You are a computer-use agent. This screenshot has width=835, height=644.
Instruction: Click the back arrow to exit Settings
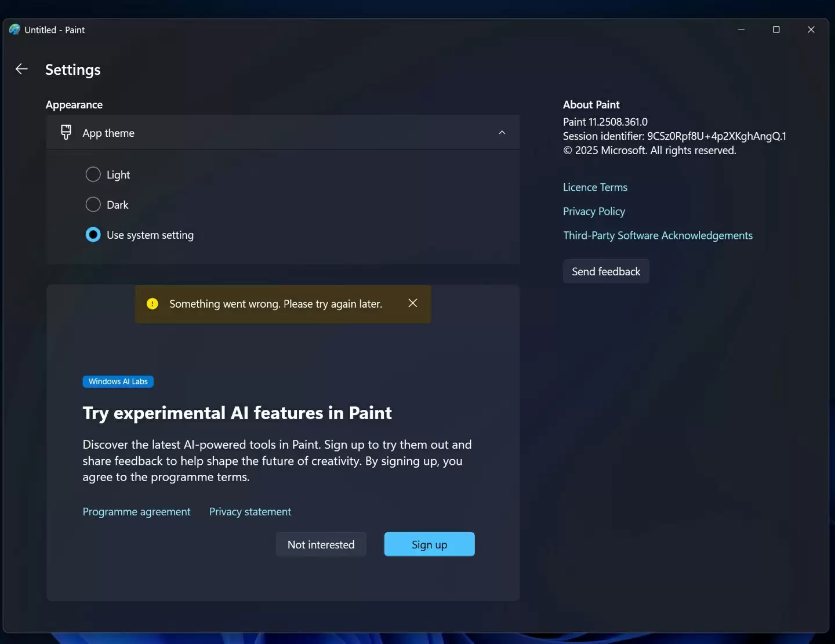(x=21, y=69)
